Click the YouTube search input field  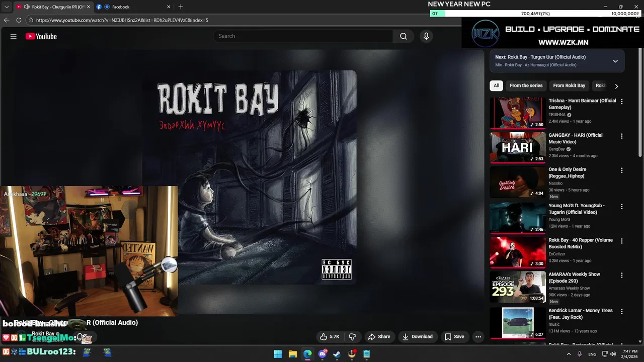coord(303,36)
